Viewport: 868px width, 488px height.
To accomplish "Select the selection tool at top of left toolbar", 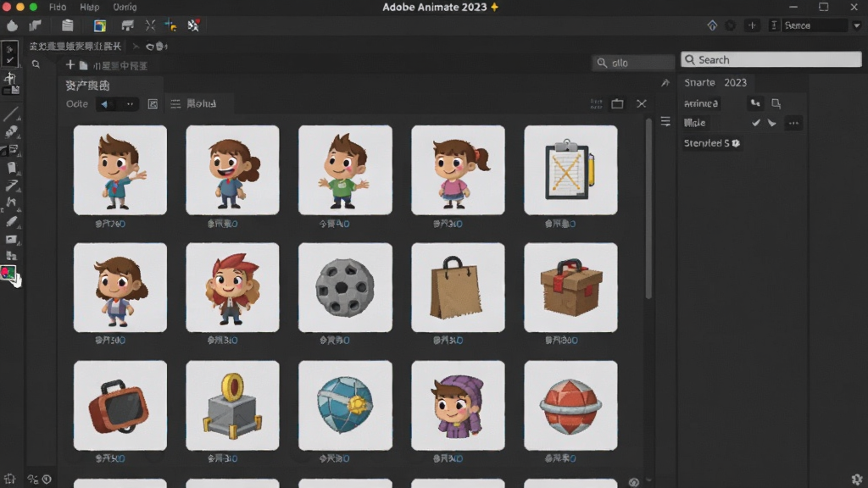I will (9, 53).
